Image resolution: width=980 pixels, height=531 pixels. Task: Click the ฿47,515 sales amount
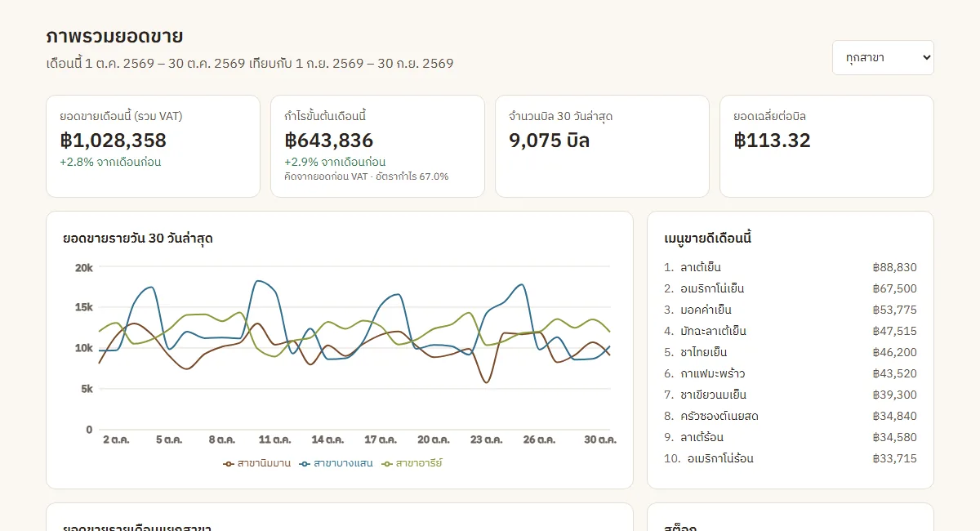pyautogui.click(x=894, y=331)
